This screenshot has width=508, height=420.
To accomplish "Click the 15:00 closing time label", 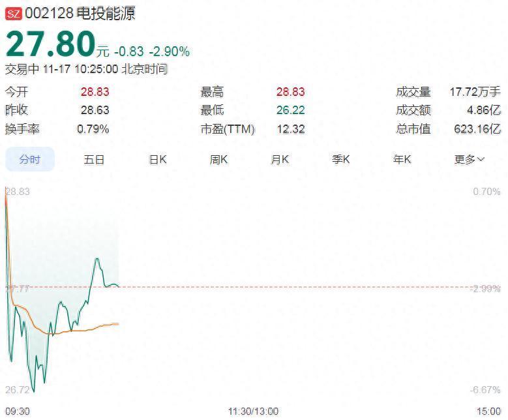I will (x=488, y=412).
